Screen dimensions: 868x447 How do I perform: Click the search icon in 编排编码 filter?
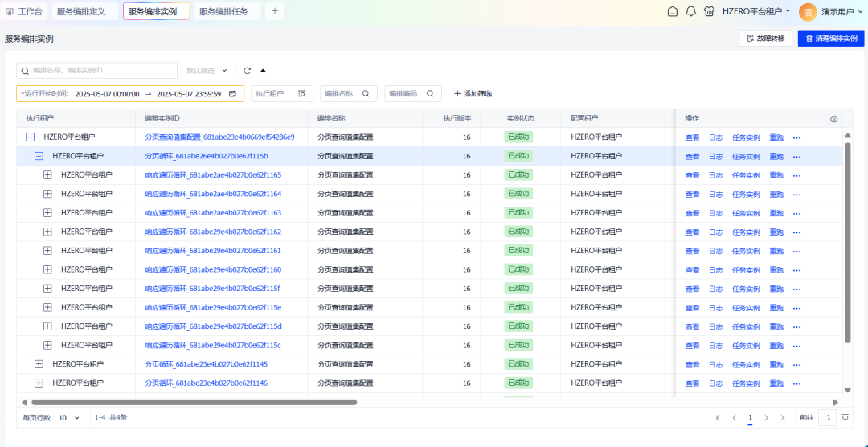click(x=430, y=94)
